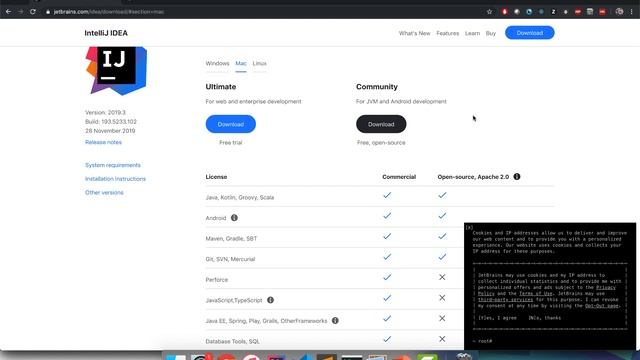
Task: Choose '[Y]es, I agree' in cookie popup
Action: (x=497, y=318)
